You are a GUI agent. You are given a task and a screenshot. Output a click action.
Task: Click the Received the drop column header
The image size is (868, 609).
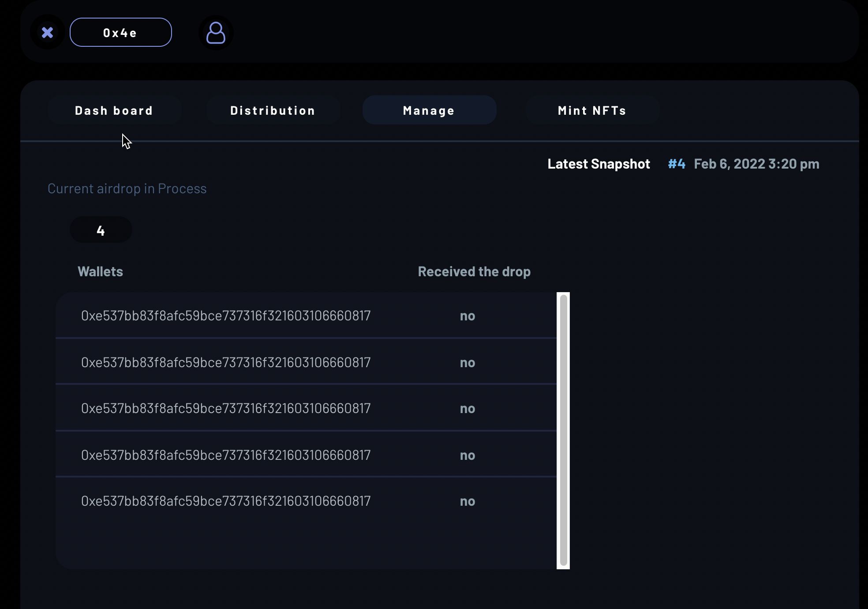tap(474, 271)
